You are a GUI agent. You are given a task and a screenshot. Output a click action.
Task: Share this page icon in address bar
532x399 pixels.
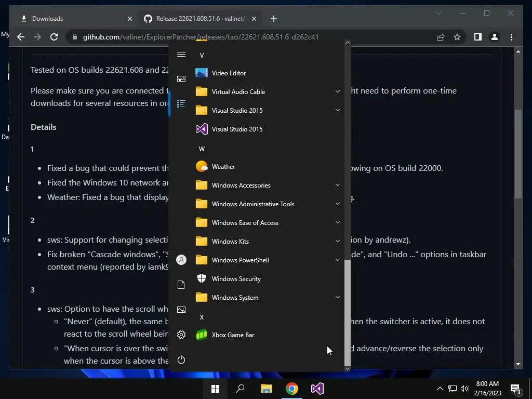pos(441,37)
